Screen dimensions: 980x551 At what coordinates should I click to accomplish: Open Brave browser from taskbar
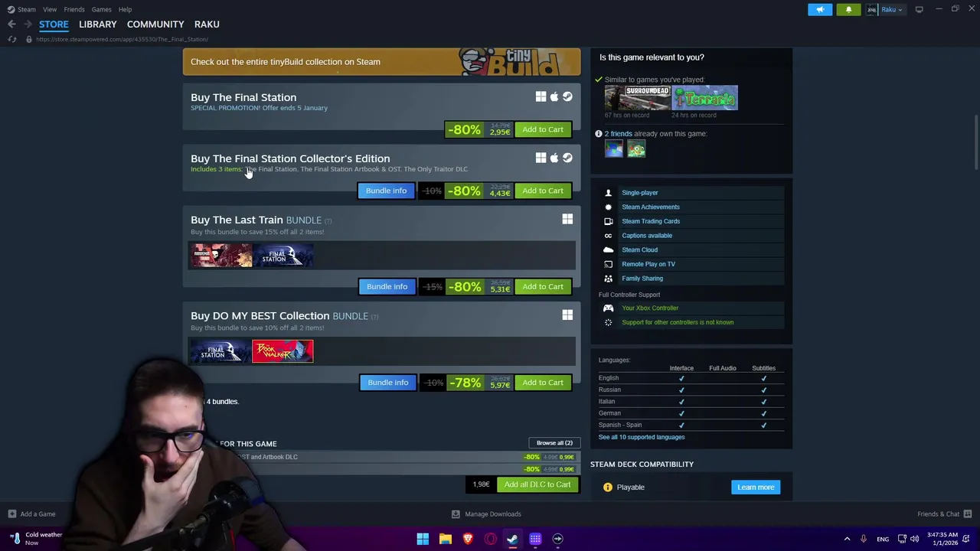click(468, 539)
